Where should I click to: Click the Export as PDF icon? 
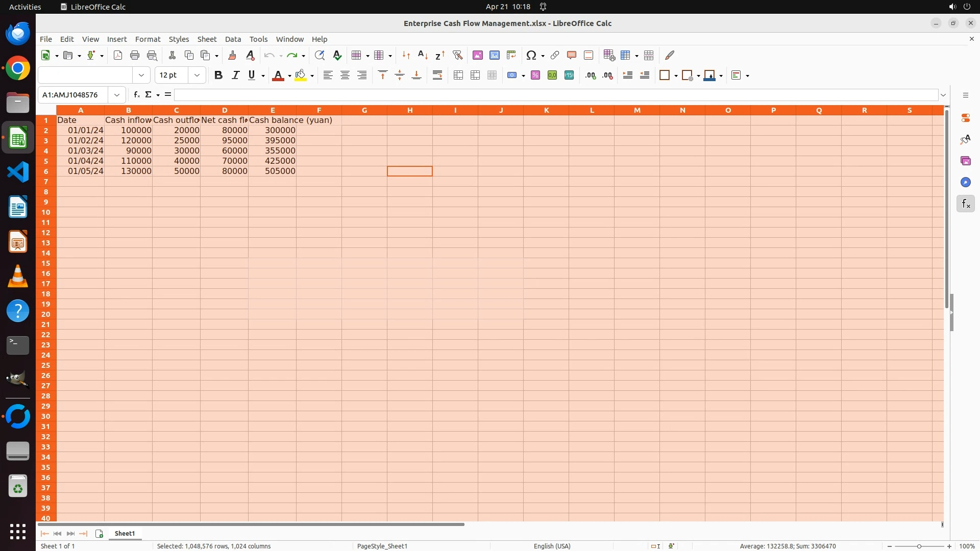[118, 56]
